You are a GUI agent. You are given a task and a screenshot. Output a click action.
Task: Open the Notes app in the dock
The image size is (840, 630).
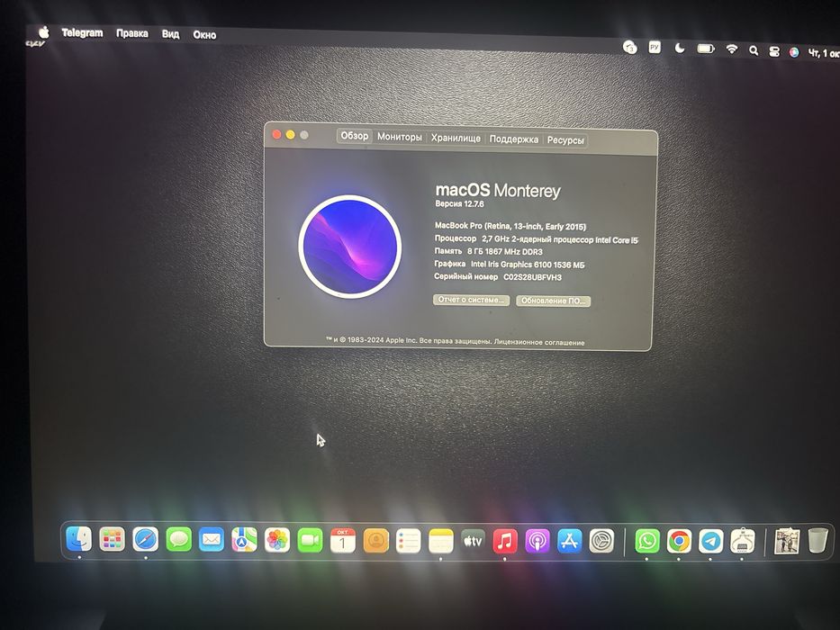(x=440, y=541)
